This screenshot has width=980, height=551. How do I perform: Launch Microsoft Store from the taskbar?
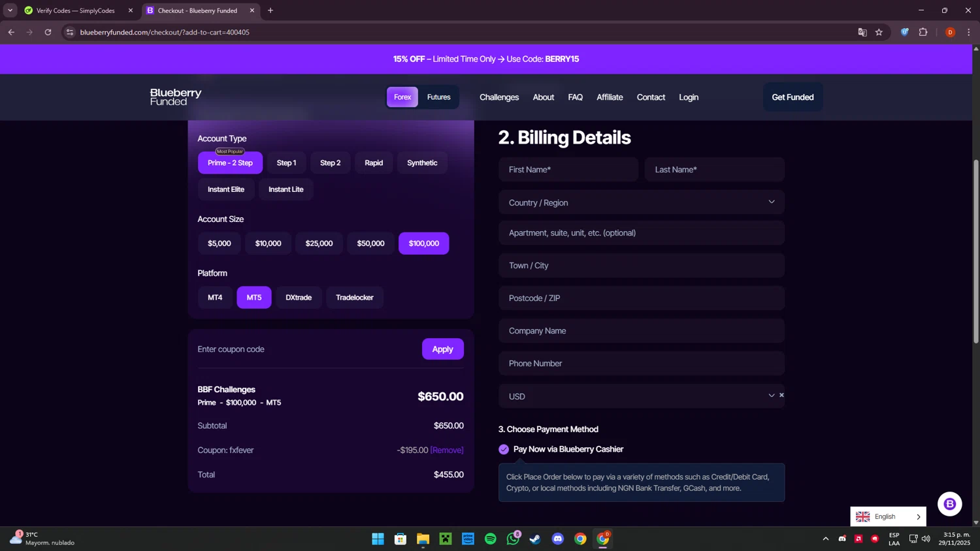400,539
